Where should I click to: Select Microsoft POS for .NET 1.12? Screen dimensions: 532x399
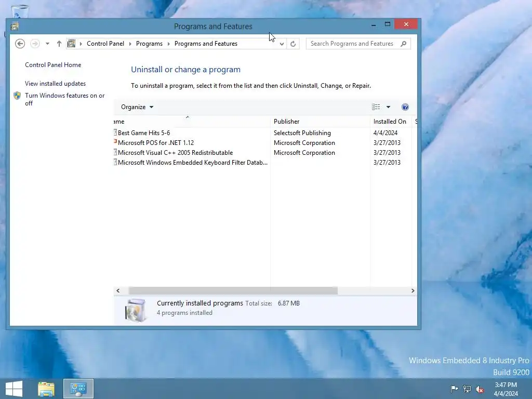click(156, 143)
